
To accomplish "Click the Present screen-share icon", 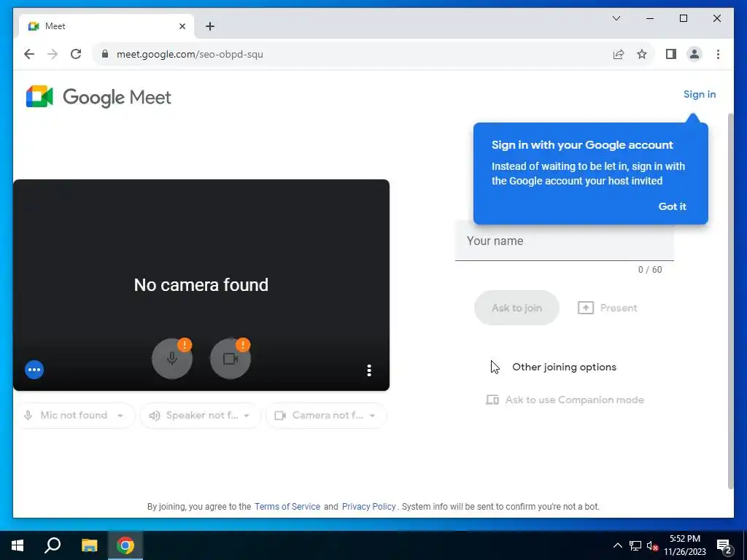I will coord(586,308).
